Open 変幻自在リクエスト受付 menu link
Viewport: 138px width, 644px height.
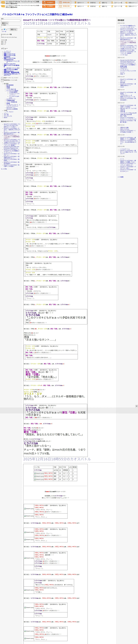(13, 68)
